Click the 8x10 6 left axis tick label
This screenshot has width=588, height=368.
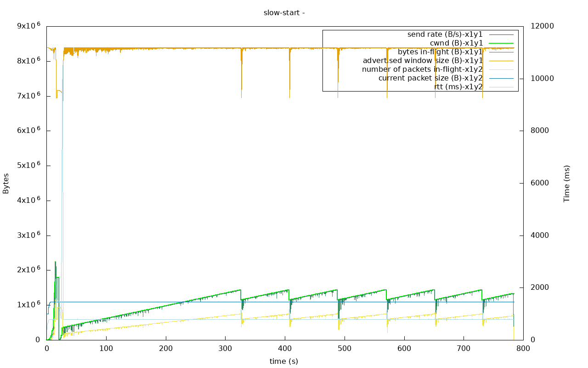pos(29,60)
